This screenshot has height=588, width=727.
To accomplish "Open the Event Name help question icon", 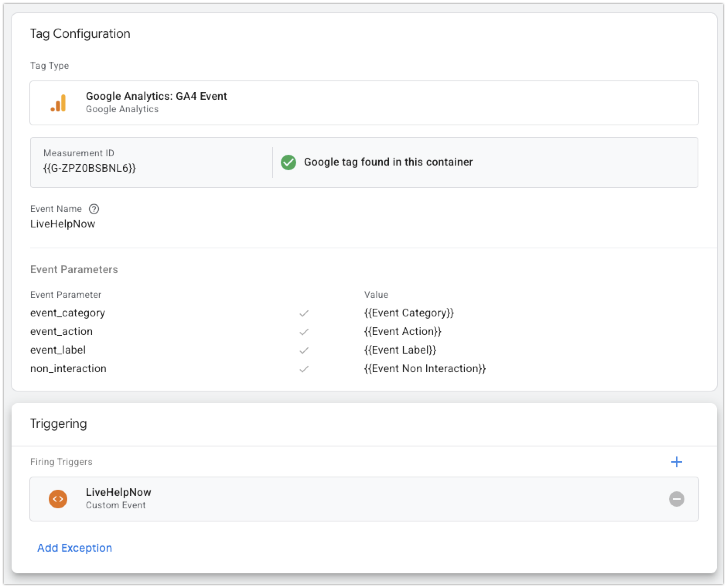I will 94,209.
